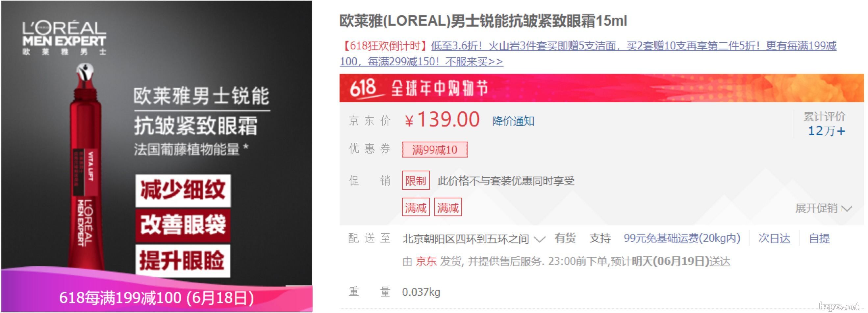
Task: Click the 99元免基础运费(20kg内) link
Action: (682, 238)
